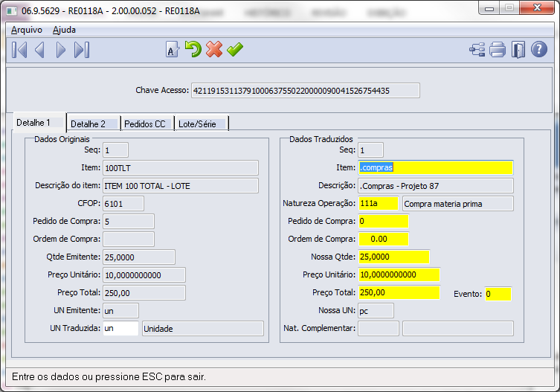The height and width of the screenshot is (392, 560).
Task: Confirm with the green checkmark icon
Action: [235, 49]
